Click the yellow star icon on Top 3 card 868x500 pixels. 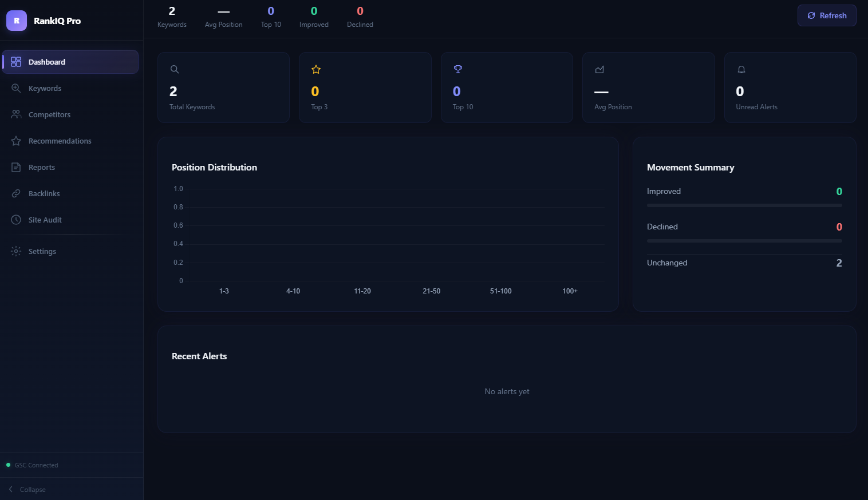click(x=316, y=69)
